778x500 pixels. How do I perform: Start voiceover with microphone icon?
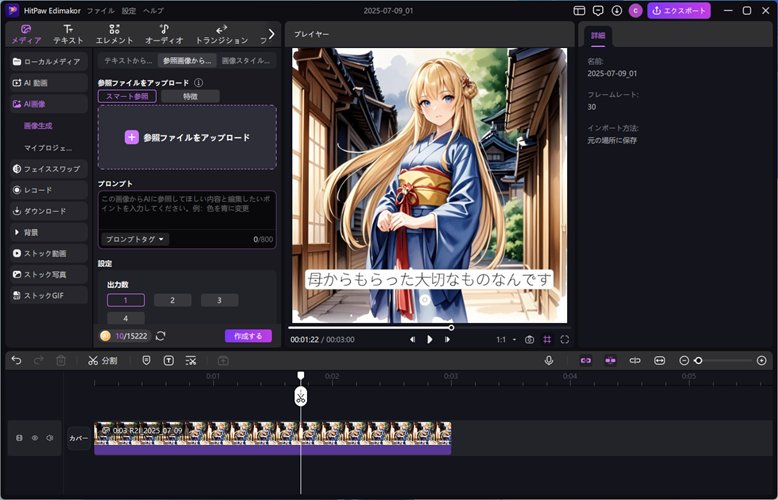pos(549,361)
